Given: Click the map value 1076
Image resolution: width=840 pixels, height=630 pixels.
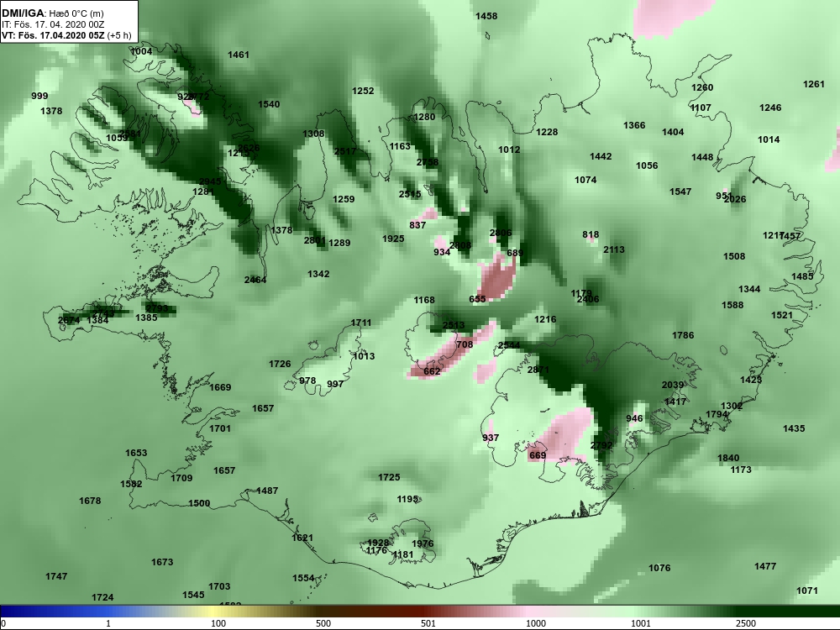Looking at the screenshot, I should coord(659,569).
